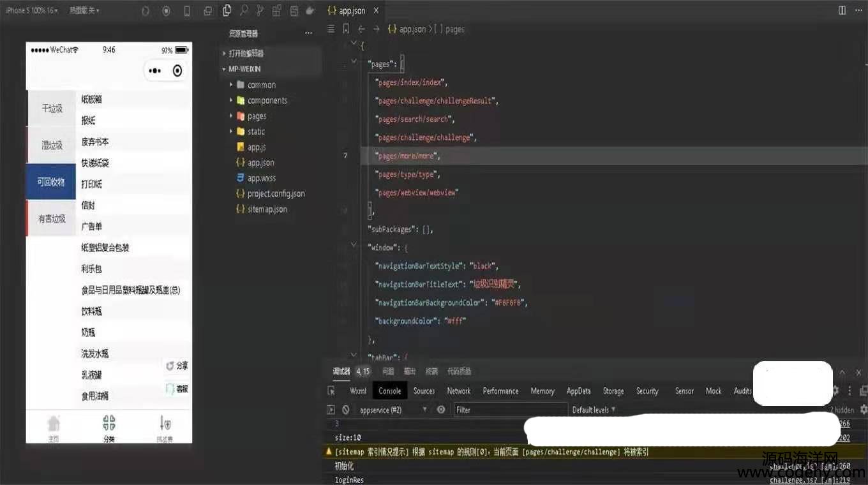Image resolution: width=868 pixels, height=485 pixels.
Task: Open the Default levels dropdown
Action: (594, 410)
